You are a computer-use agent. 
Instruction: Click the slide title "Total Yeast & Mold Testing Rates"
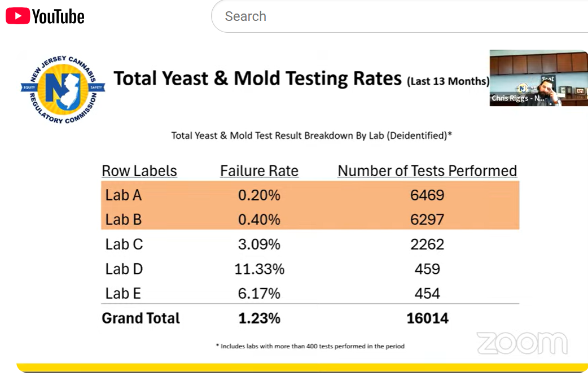click(257, 78)
